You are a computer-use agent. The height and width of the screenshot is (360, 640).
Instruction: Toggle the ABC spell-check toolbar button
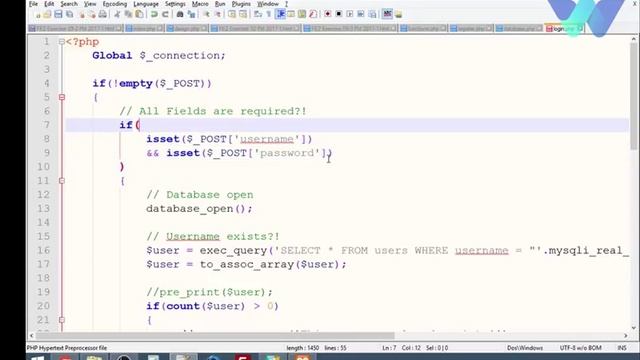387,14
